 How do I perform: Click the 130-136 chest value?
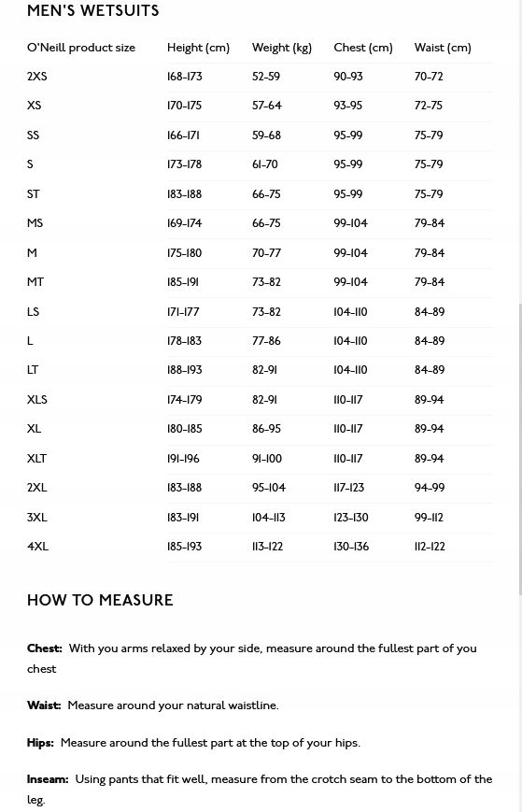[351, 547]
